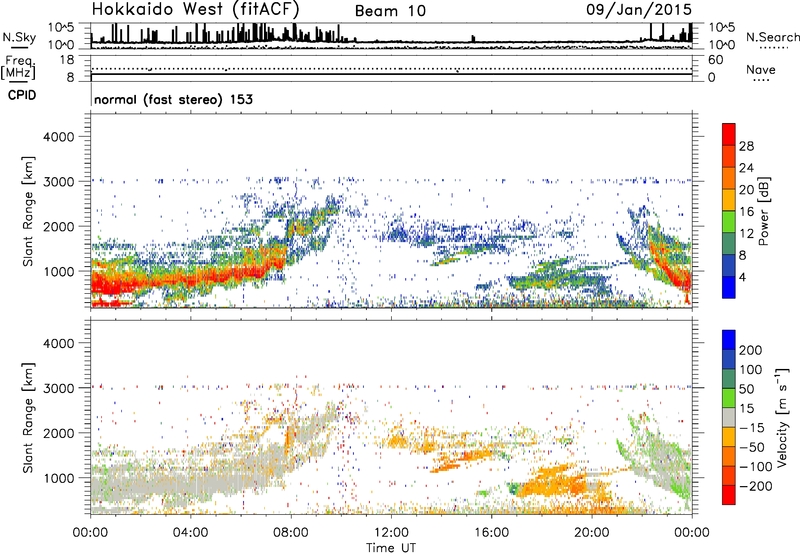The width and height of the screenshot is (800, 554).
Task: Click the red segment of Velocity colorbar
Action: (x=729, y=495)
